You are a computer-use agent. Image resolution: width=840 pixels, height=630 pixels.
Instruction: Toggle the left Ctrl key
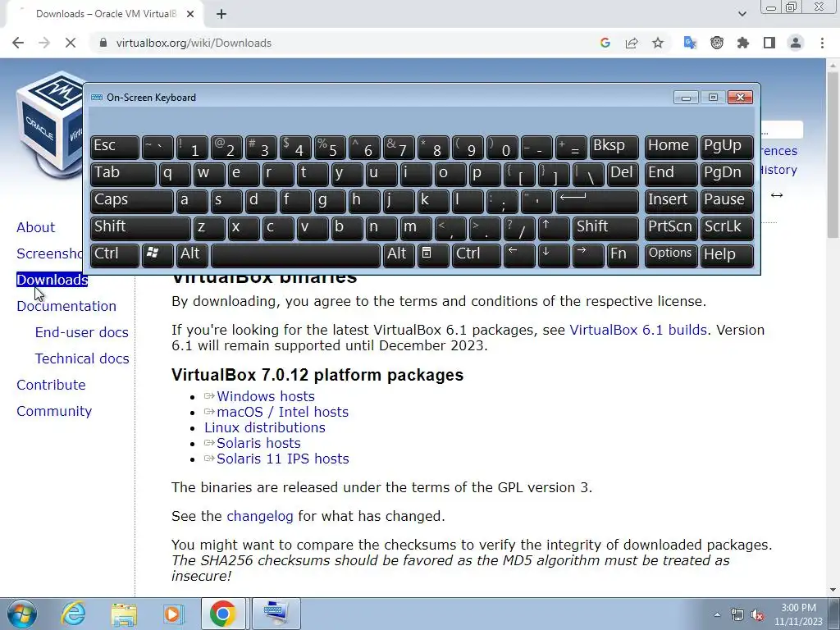click(115, 254)
